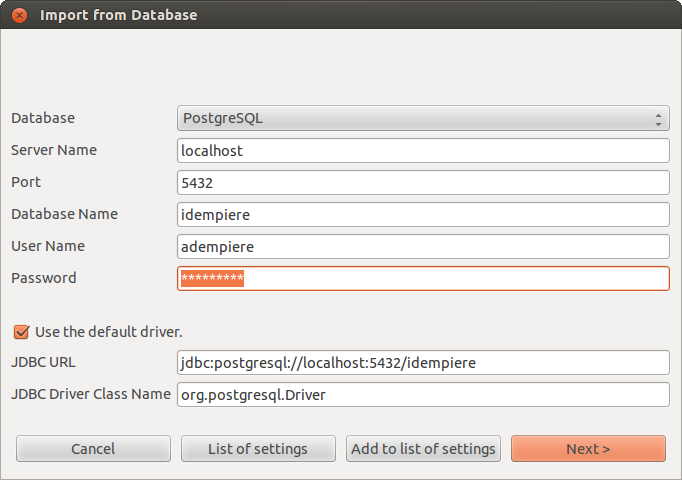Viewport: 682px width, 480px height.
Task: Click Add to list of settings
Action: click(x=423, y=449)
